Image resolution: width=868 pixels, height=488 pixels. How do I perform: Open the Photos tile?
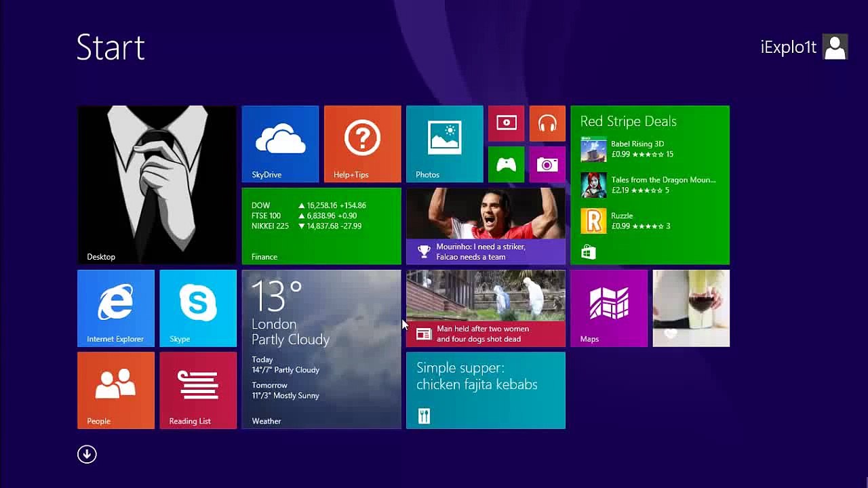[x=444, y=144]
